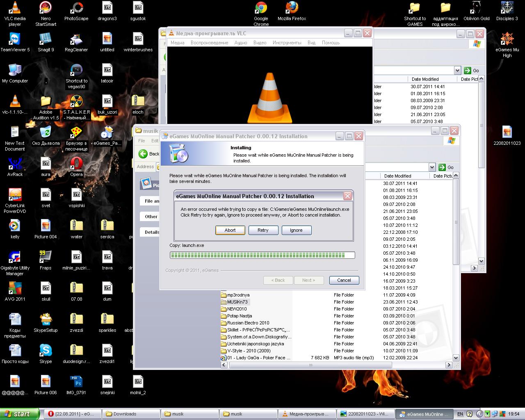Open S.T.A.L.K.E.R desktop icon
The image size is (525, 420).
click(76, 107)
